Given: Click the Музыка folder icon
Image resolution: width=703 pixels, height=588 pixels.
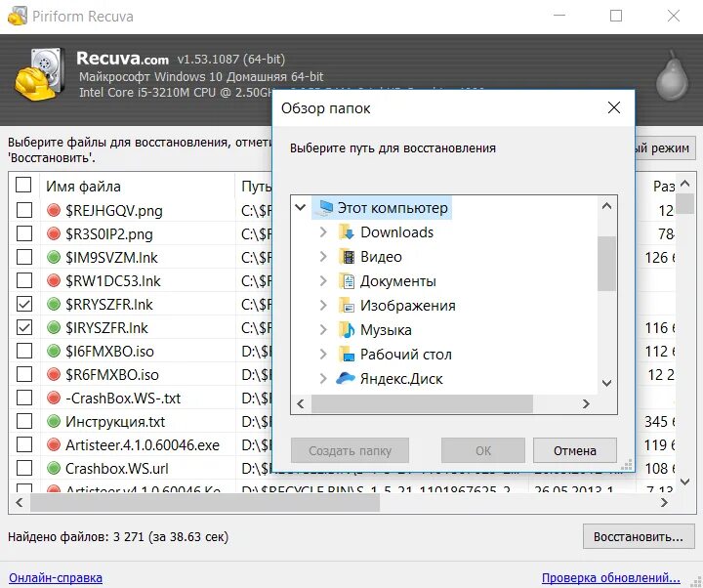Looking at the screenshot, I should pyautogui.click(x=347, y=330).
